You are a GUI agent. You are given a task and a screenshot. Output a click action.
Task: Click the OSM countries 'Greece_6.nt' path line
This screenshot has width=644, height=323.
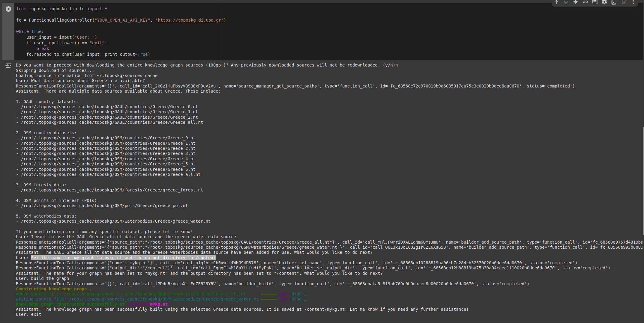106,170
